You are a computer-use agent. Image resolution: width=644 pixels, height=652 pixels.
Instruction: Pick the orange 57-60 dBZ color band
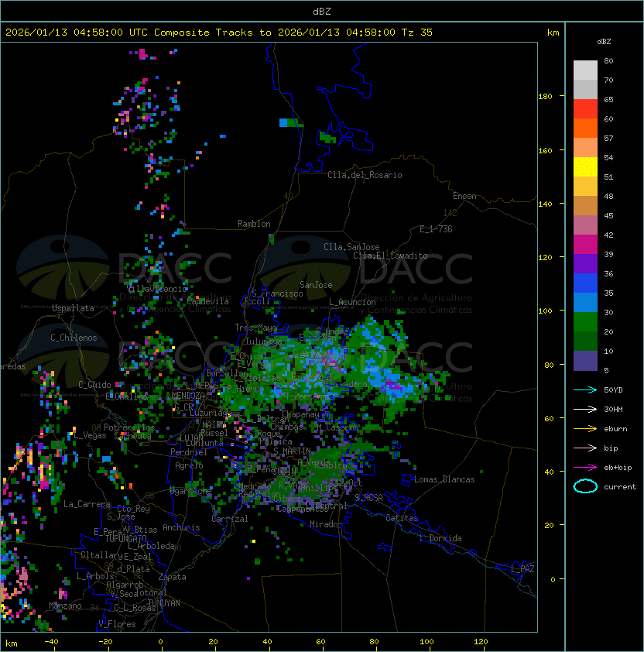pyautogui.click(x=585, y=129)
